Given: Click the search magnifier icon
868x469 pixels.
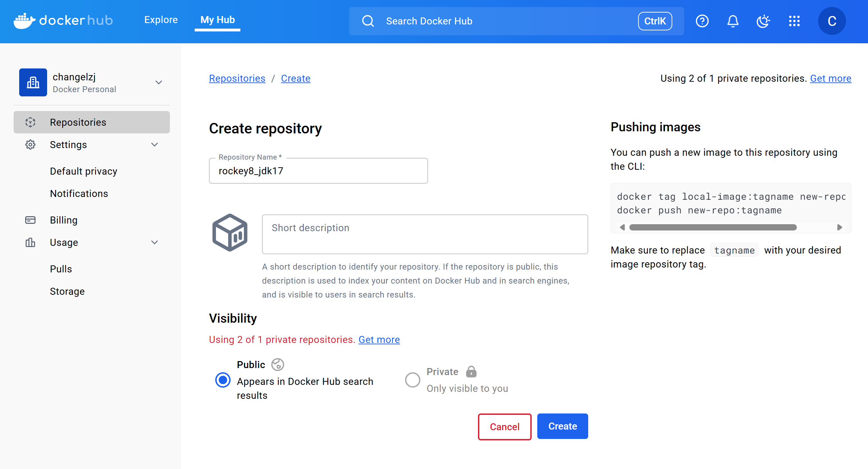Looking at the screenshot, I should coord(368,21).
